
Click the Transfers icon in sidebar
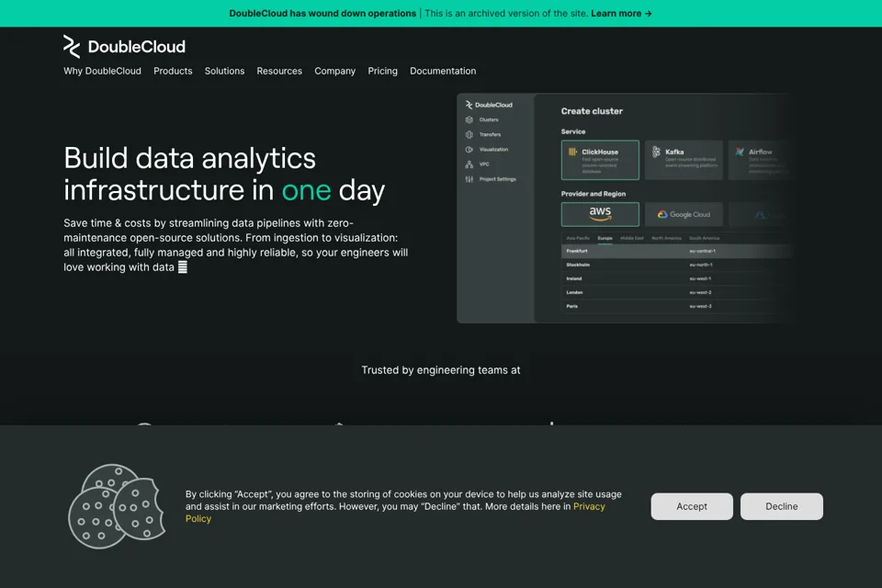pyautogui.click(x=469, y=134)
